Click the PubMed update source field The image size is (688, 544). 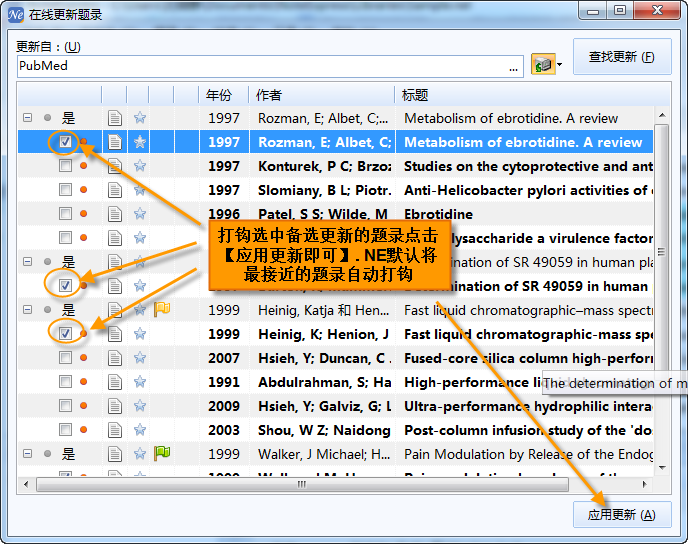270,66
